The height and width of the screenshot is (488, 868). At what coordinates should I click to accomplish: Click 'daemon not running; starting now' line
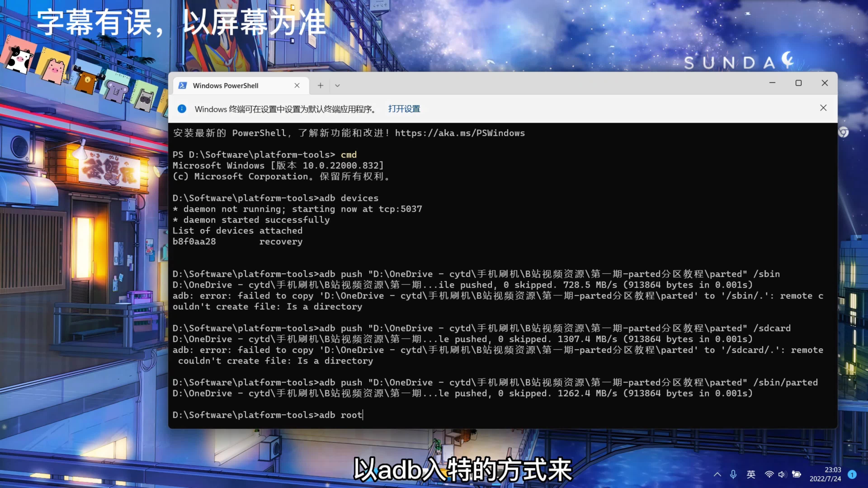click(297, 209)
